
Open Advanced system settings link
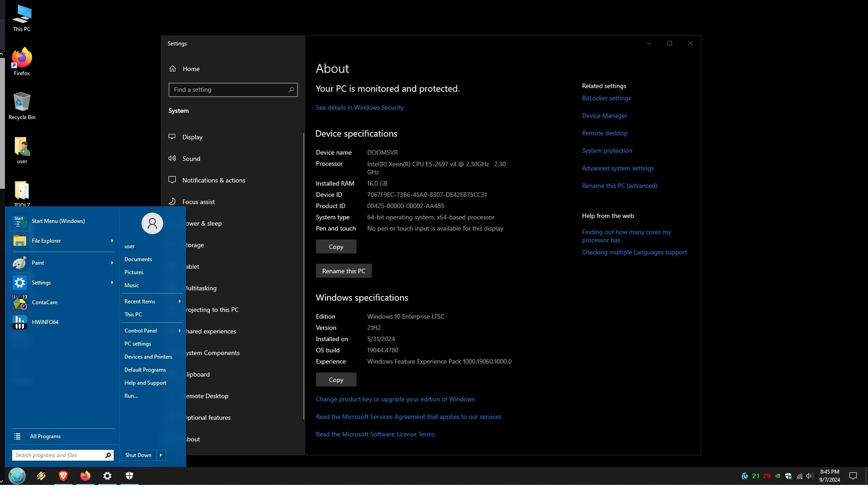(618, 168)
